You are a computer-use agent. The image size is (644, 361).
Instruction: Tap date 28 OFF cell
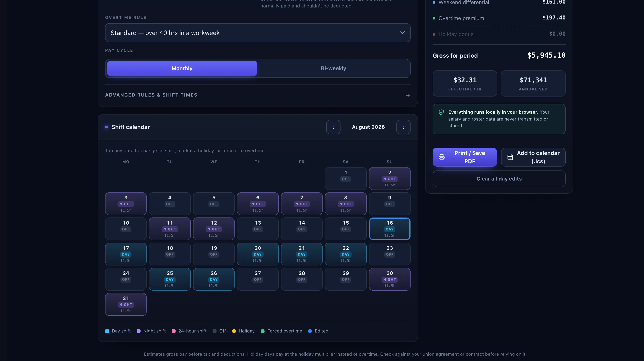[x=302, y=279]
